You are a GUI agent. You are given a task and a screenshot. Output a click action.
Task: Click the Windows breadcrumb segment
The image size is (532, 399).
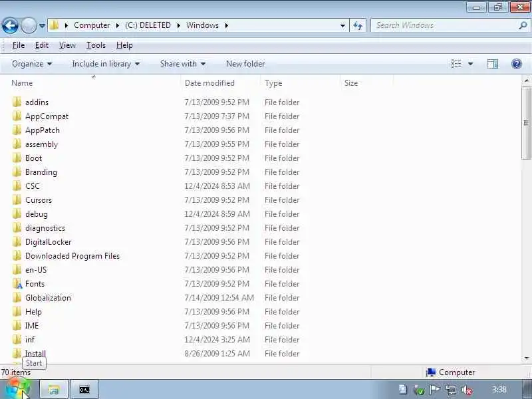tap(202, 25)
